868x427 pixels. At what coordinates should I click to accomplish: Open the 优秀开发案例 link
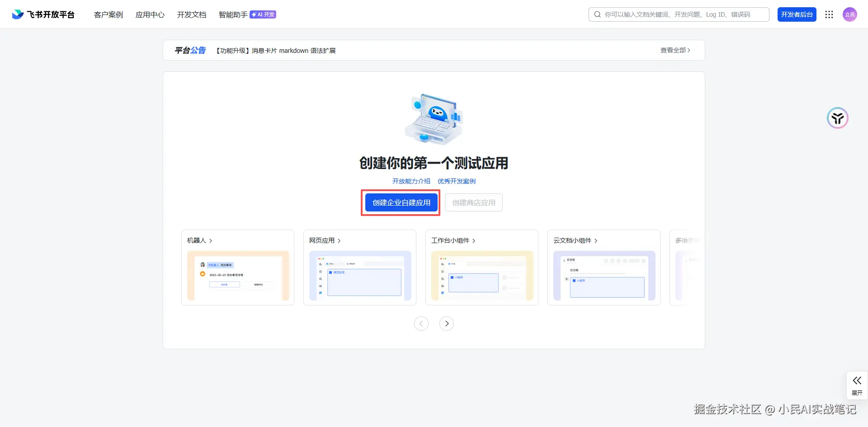[x=457, y=181]
